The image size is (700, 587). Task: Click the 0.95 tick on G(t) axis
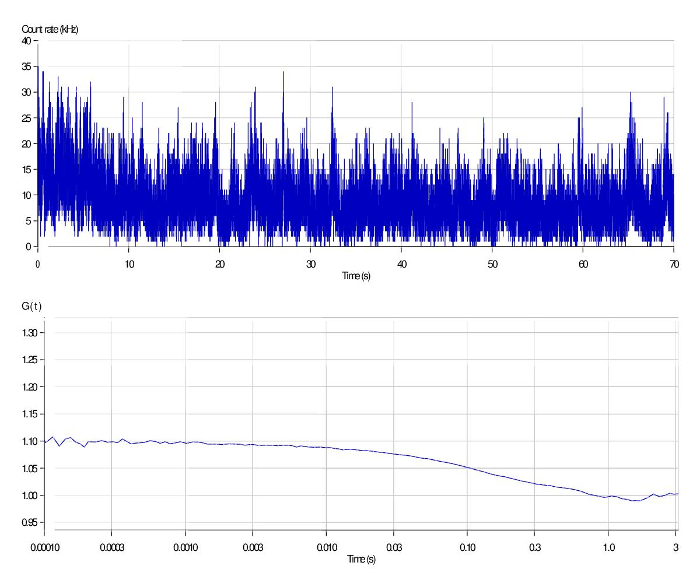pyautogui.click(x=30, y=523)
